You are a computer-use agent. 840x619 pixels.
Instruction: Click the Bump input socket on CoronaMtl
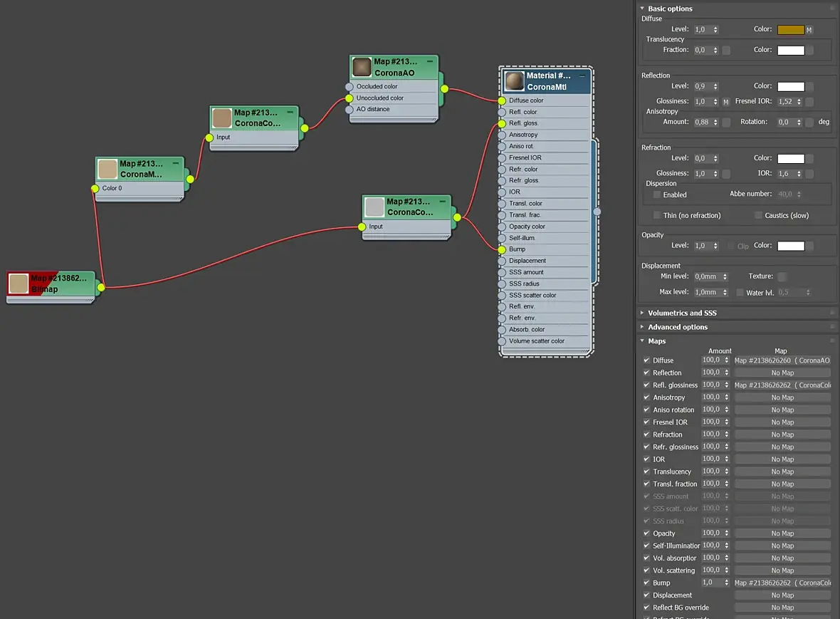(x=502, y=250)
